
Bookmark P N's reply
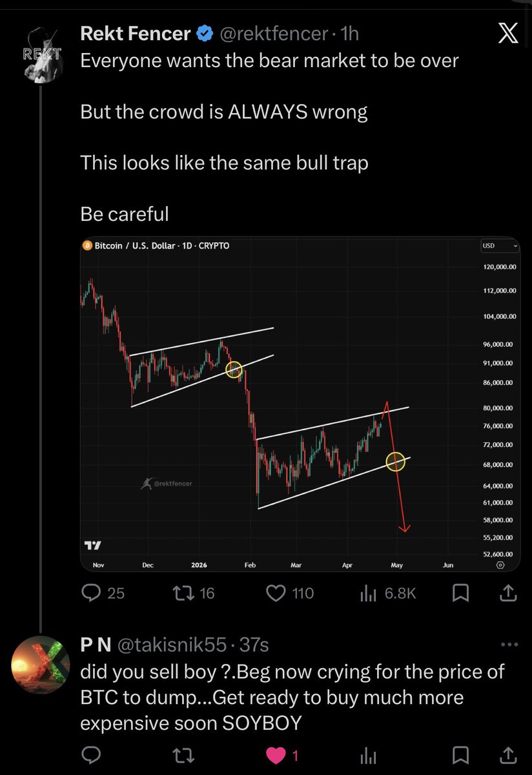(460, 755)
